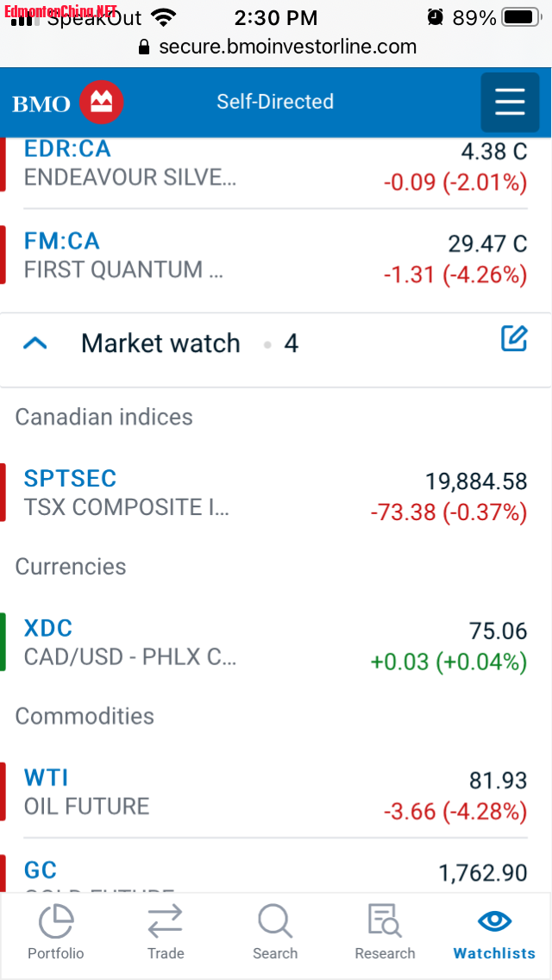552x980 pixels.
Task: Select the Watchlists eye icon
Action: (x=494, y=920)
